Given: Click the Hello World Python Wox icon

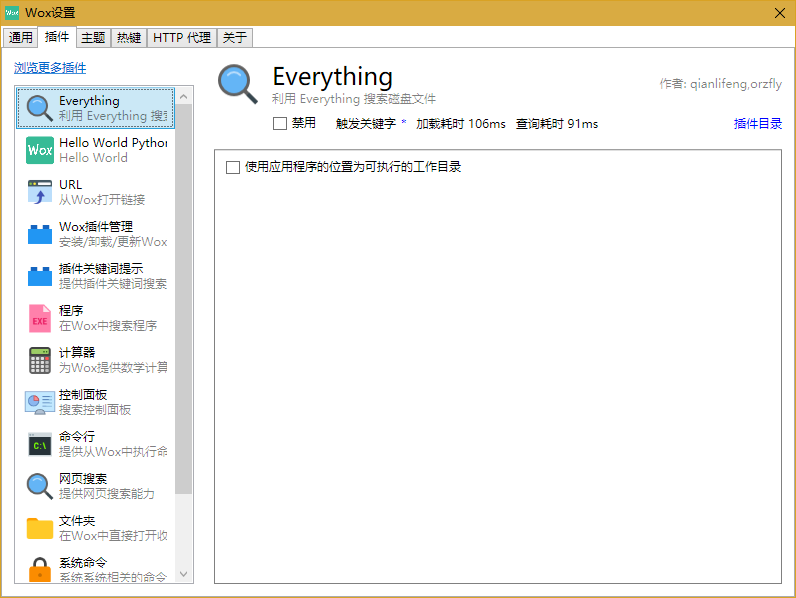Looking at the screenshot, I should tap(40, 150).
